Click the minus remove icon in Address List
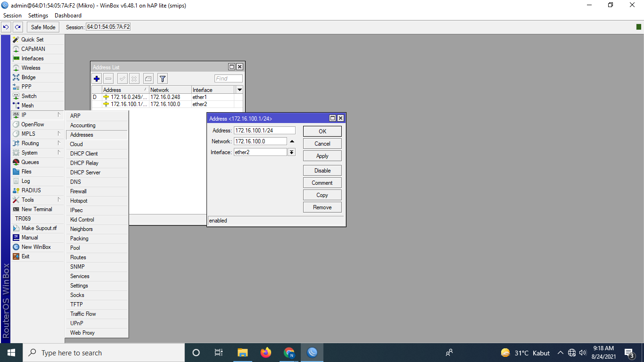This screenshot has width=644, height=362. point(108,79)
